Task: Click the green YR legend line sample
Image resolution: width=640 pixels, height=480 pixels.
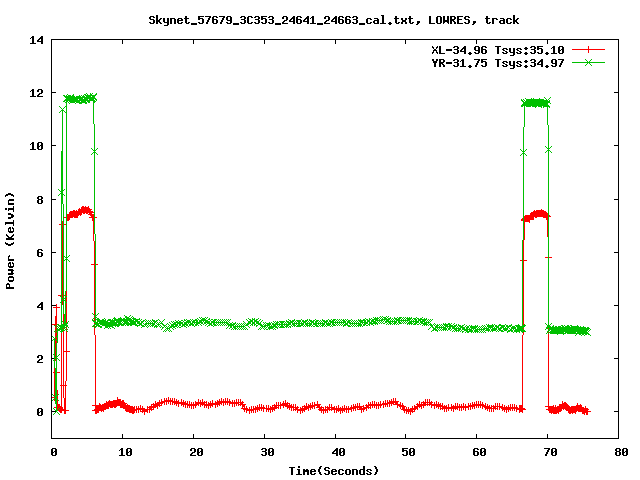Action: [588, 63]
